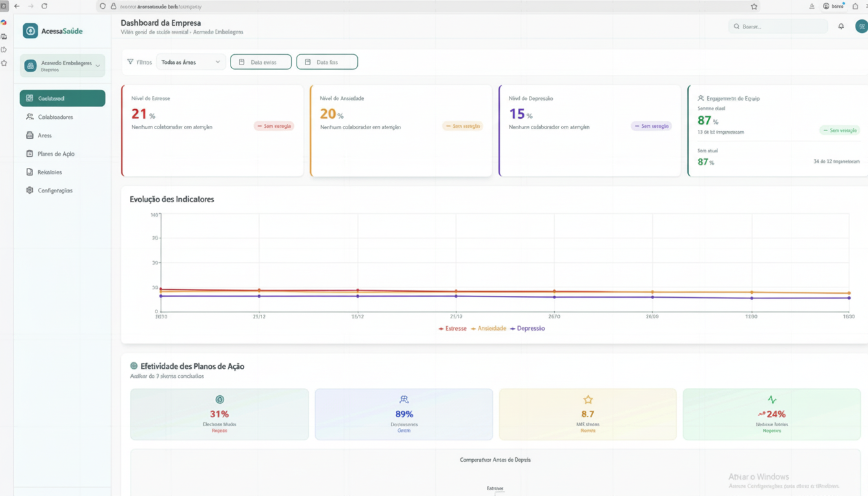Click the calendar icon in the start date field
Screen dimensions: 868x496
click(242, 62)
